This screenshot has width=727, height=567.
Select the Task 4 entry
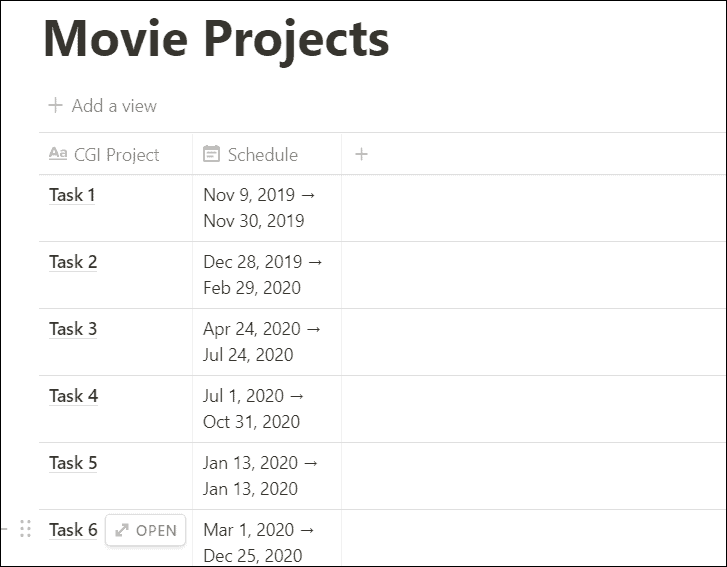pyautogui.click(x=73, y=396)
